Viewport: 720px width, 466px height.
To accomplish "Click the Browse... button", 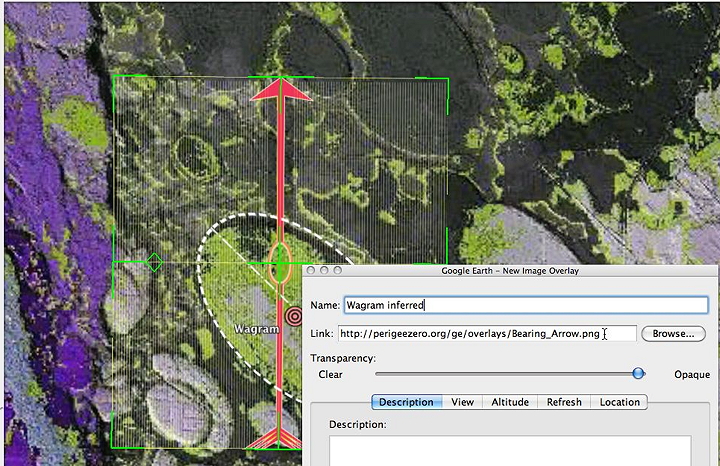I will pyautogui.click(x=673, y=334).
